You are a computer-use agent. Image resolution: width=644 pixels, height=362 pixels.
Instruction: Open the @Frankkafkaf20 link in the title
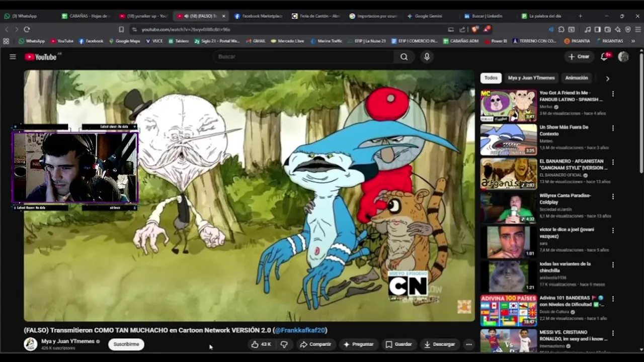[301, 330]
